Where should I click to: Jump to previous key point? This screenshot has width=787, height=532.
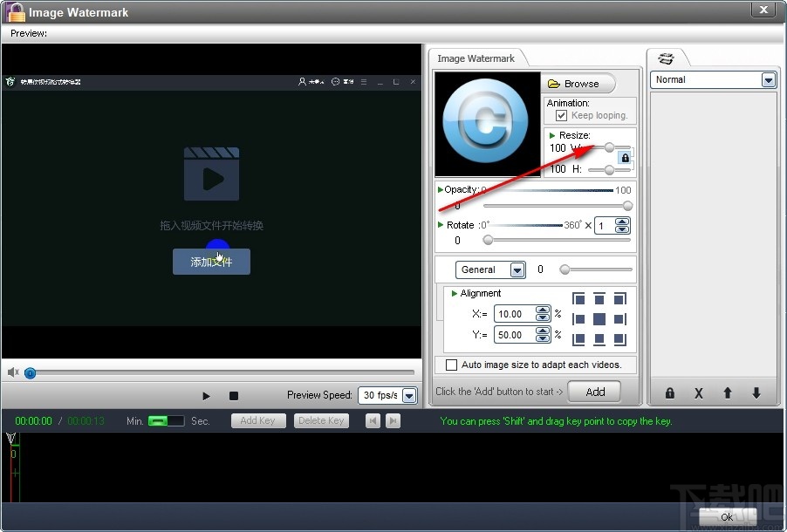[373, 420]
